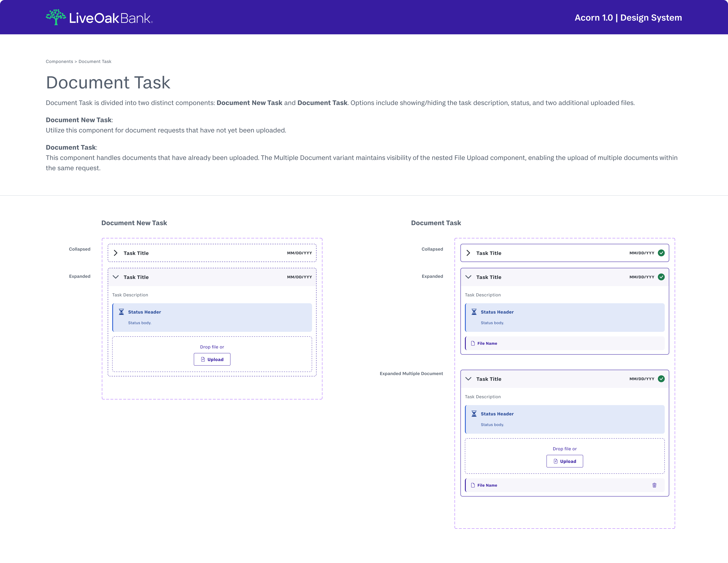Click Components in the breadcrumb
The height and width of the screenshot is (563, 728).
(59, 61)
